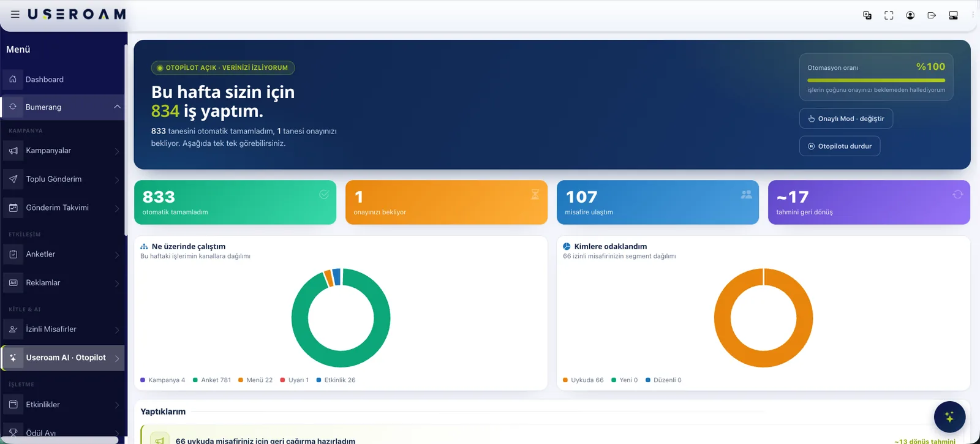Screen dimensions: 980x444
Task: Click the megaphone icon in Yaptıklarım item
Action: 160,440
